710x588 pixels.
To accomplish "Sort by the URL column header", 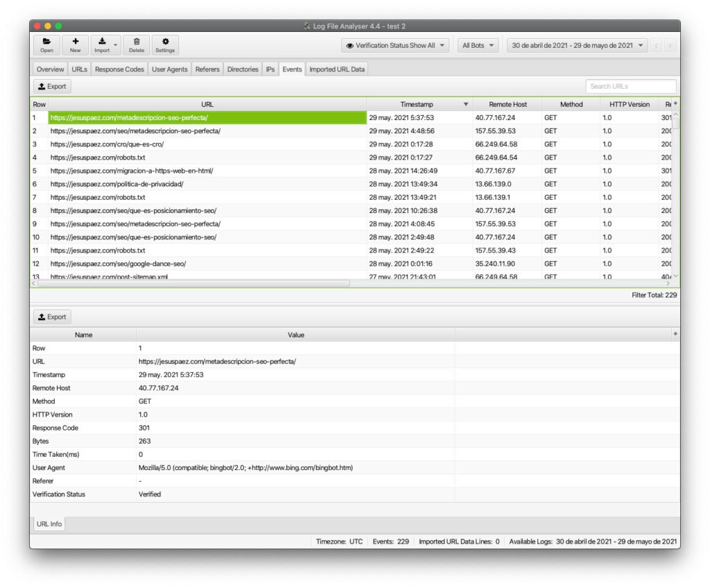I will click(207, 104).
